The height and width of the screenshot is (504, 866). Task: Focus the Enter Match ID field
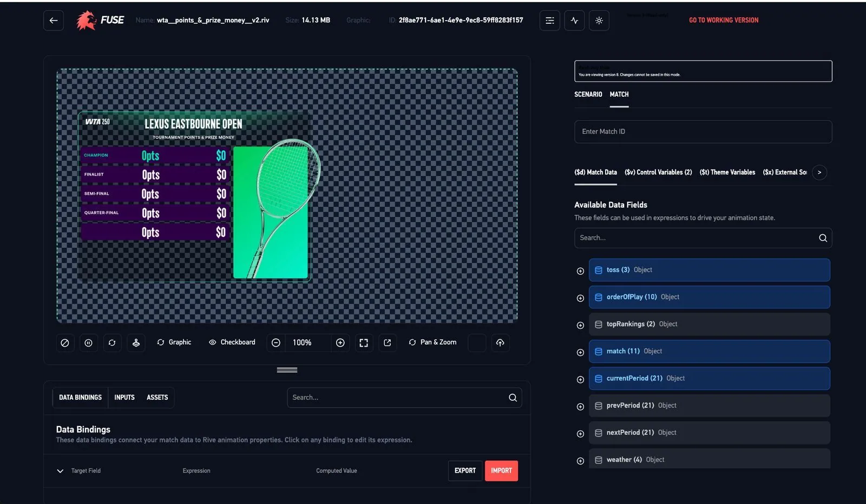click(703, 132)
